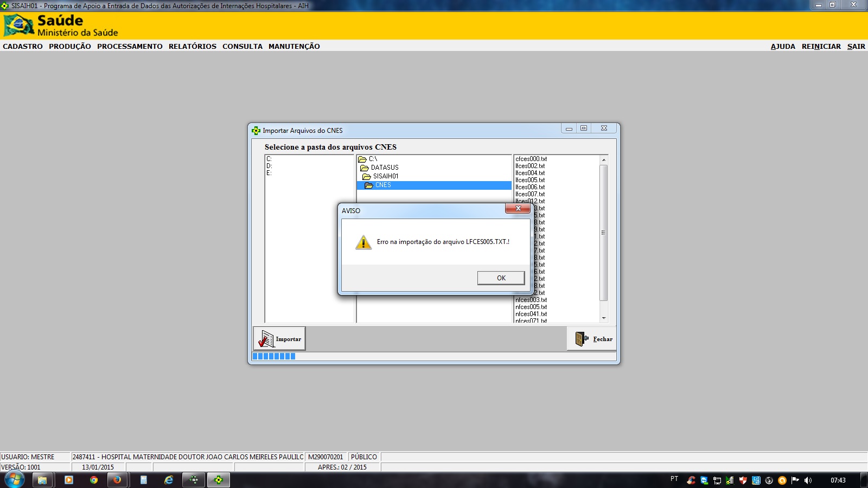Open the PROCESSAMENTO menu

(130, 47)
